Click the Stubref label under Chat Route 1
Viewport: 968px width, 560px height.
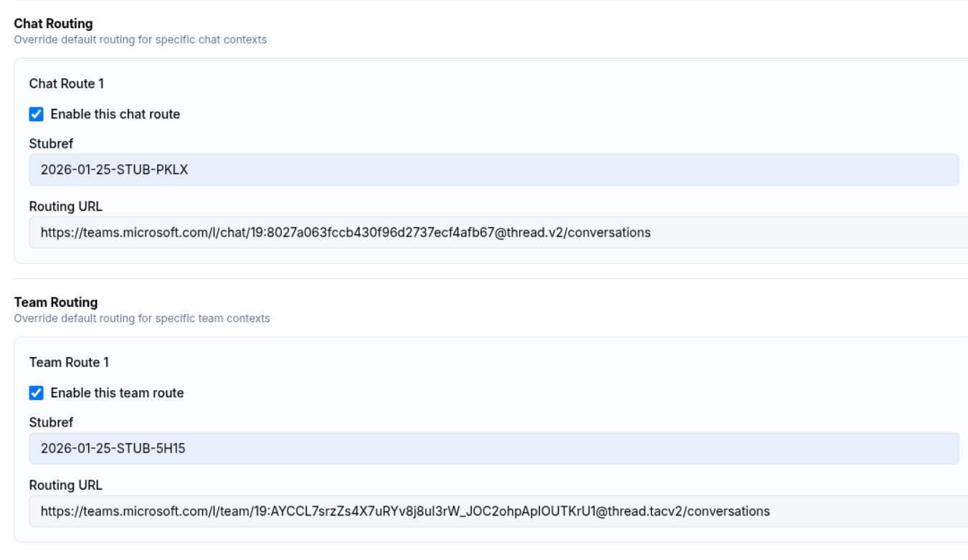coord(51,144)
